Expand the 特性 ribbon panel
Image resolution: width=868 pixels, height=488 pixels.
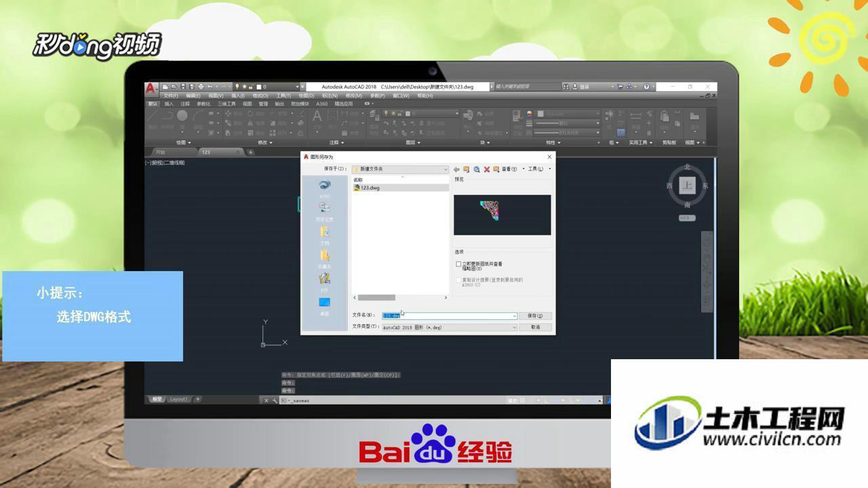pos(553,142)
